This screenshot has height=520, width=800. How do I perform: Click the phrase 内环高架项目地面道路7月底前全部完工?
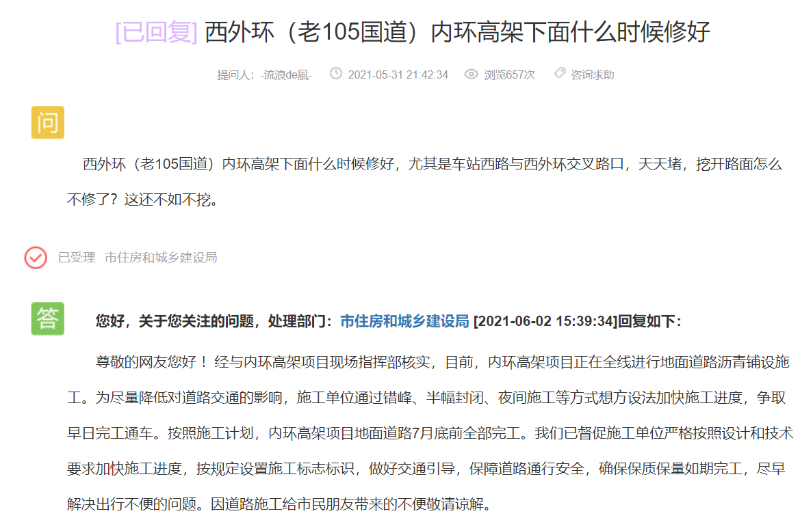(395, 433)
